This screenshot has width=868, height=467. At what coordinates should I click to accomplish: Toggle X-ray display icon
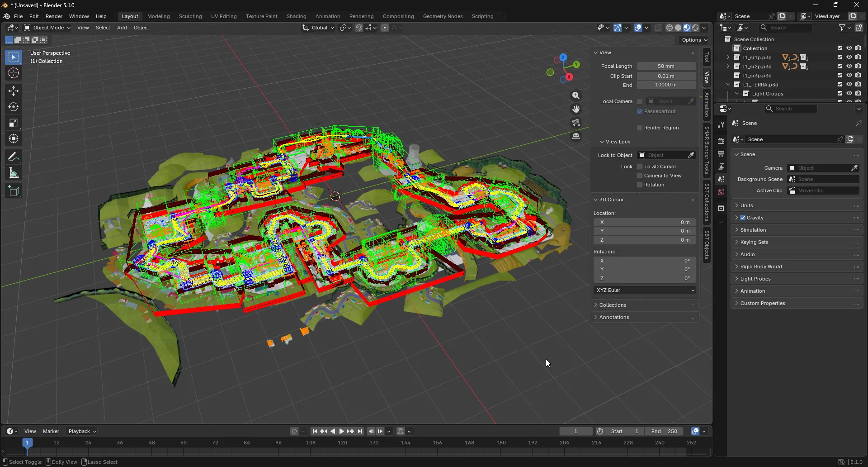pyautogui.click(x=658, y=28)
